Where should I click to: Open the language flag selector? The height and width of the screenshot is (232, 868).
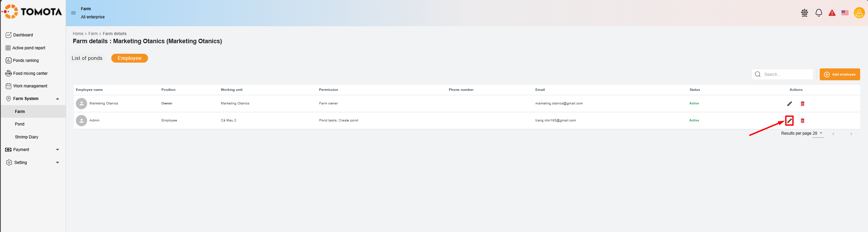click(x=845, y=13)
